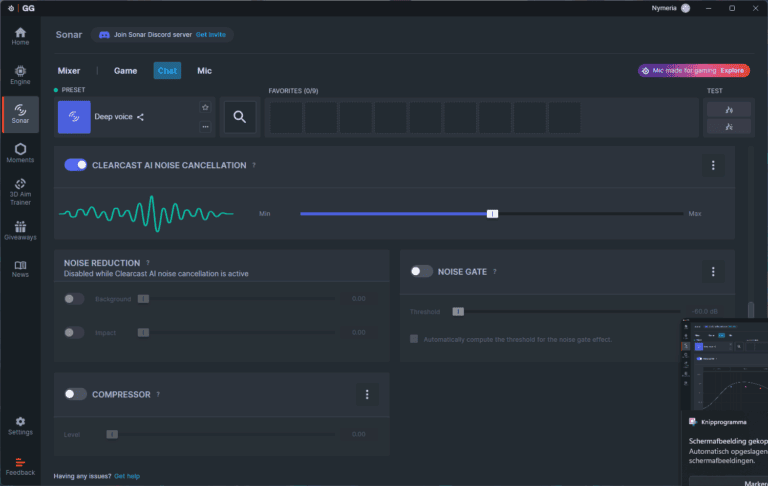Switch to the Mixer tab
Screen dimensions: 768x486
pyautogui.click(x=69, y=71)
